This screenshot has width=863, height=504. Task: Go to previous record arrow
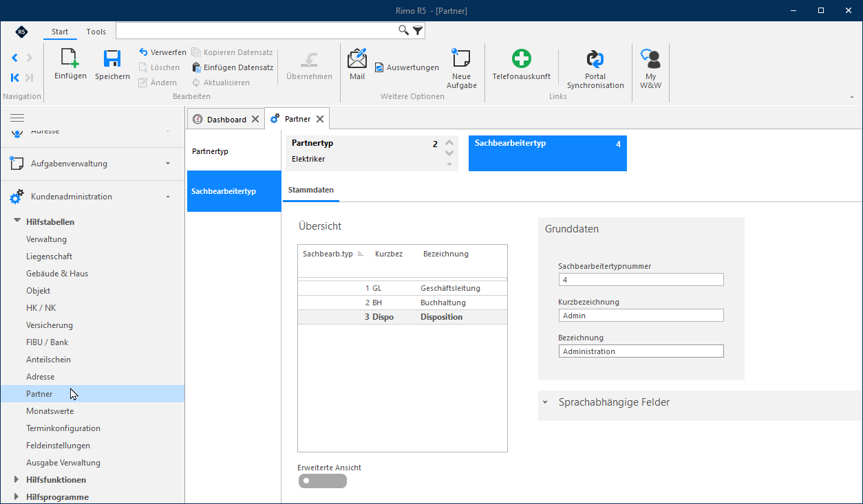pyautogui.click(x=15, y=58)
